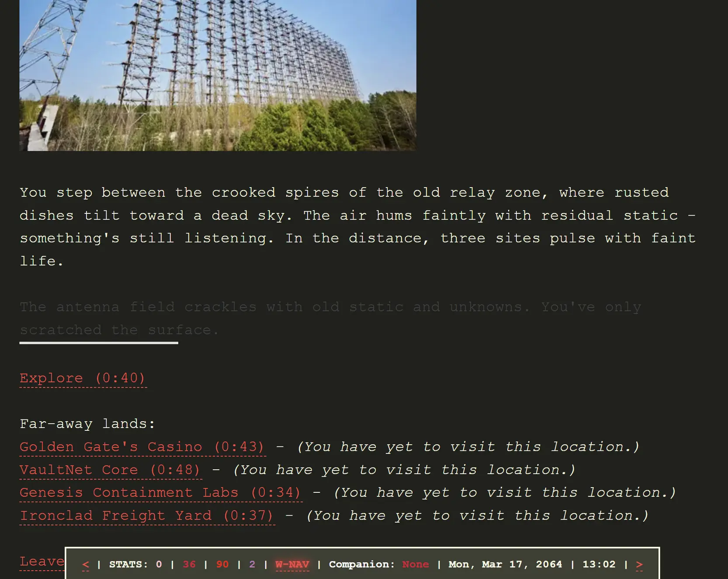This screenshot has width=728, height=579.
Task: Click the red stat value 90
Action: click(222, 565)
